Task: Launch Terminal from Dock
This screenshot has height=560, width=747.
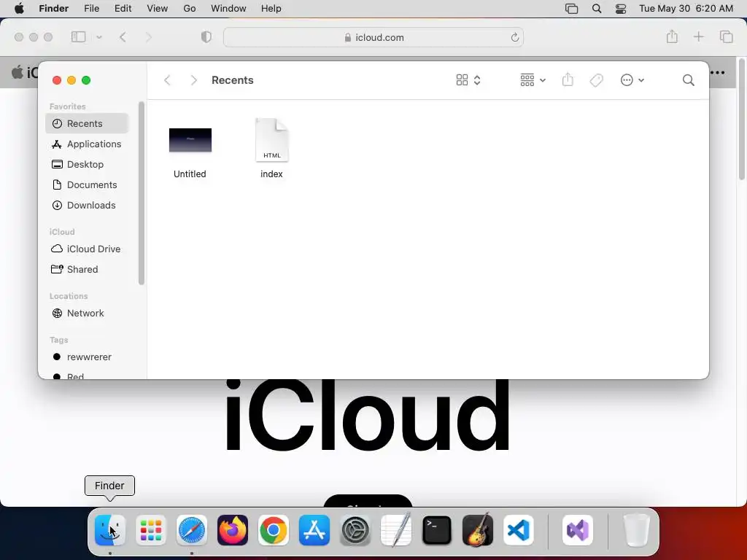Action: coord(437,530)
